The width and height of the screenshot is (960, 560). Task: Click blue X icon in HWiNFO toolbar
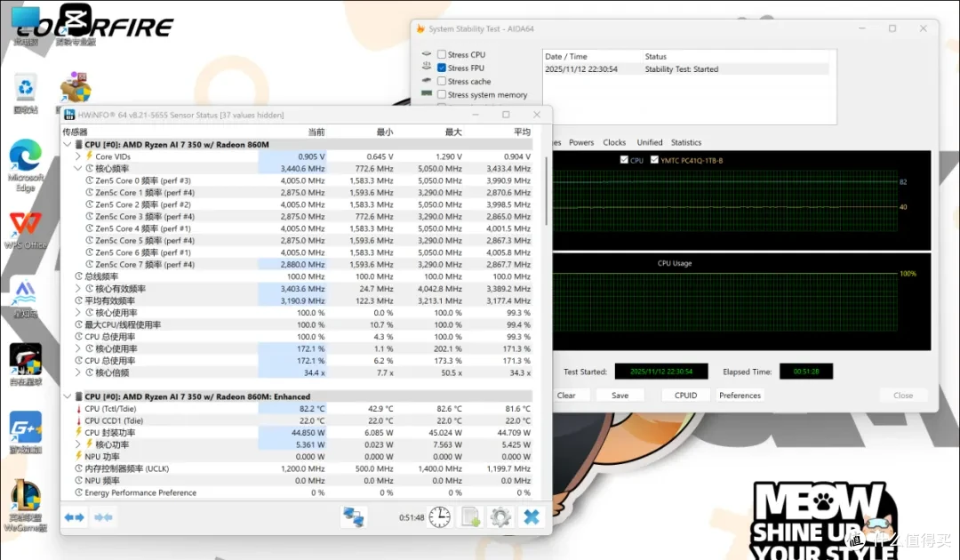532,517
